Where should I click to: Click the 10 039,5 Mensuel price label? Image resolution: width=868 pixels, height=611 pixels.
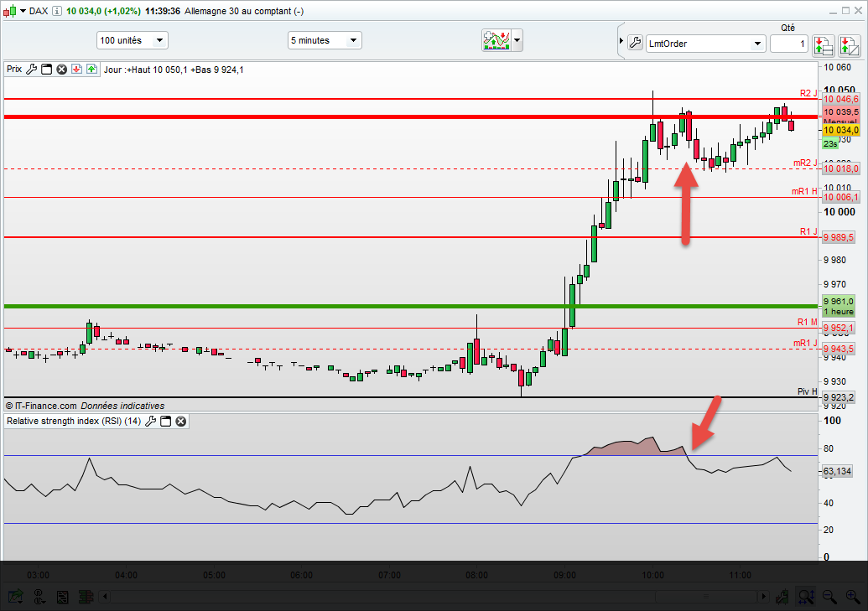coord(841,117)
